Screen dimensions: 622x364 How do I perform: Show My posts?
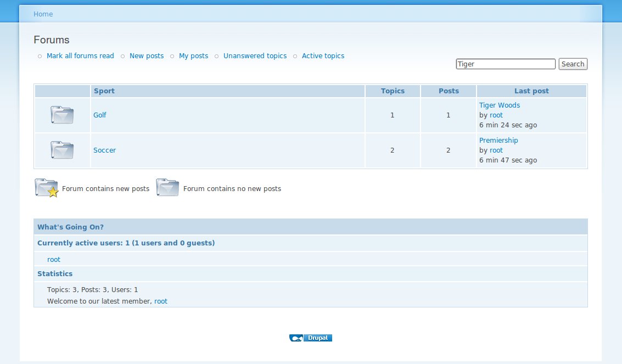(x=194, y=56)
